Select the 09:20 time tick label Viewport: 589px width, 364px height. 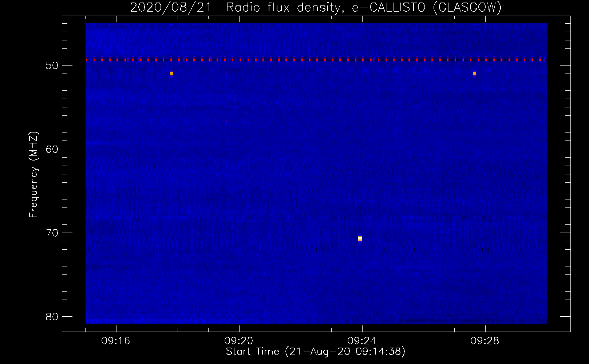(x=239, y=341)
